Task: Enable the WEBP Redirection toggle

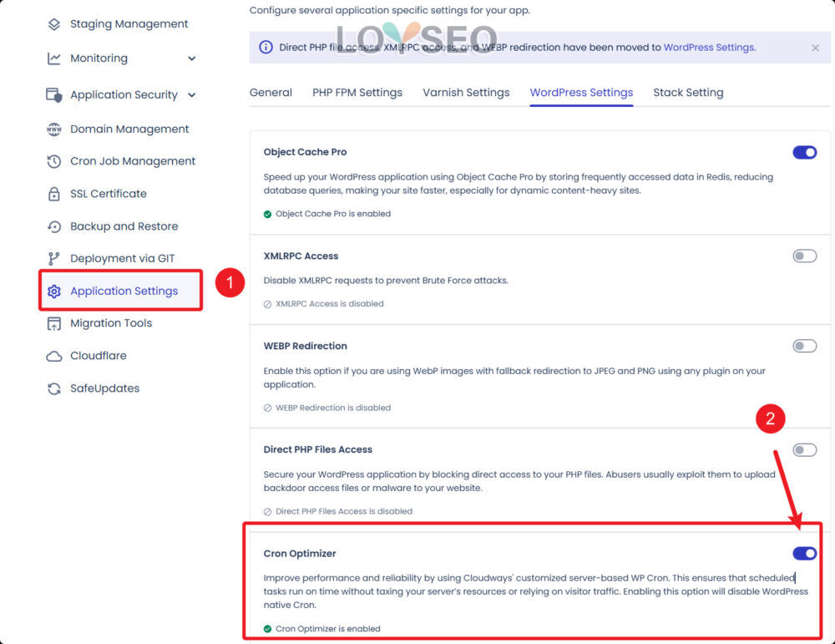Action: (805, 347)
